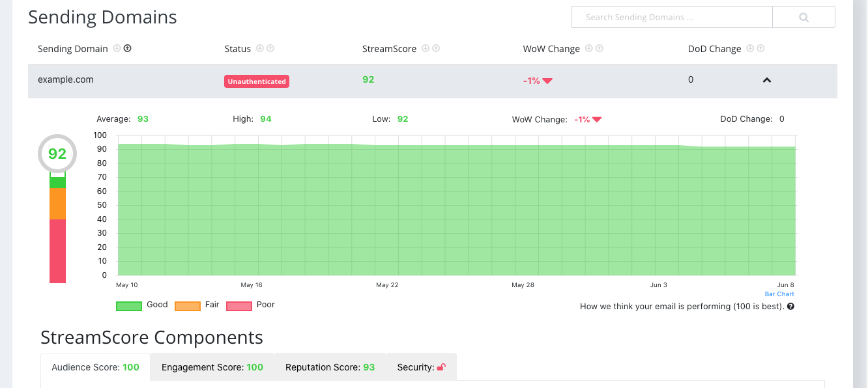Viewport: 868px width, 388px height.
Task: Click the example.com domain name
Action: [66, 79]
